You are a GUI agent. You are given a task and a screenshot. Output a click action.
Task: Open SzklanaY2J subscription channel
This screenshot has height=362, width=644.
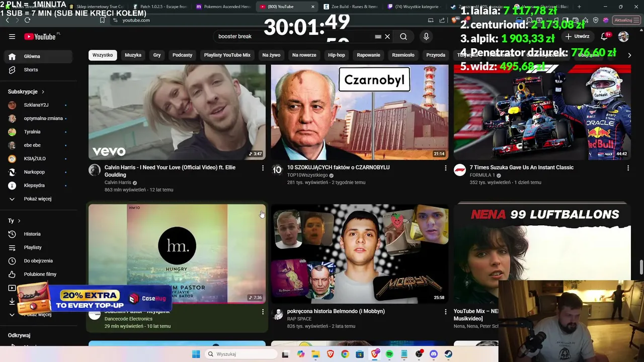point(38,105)
